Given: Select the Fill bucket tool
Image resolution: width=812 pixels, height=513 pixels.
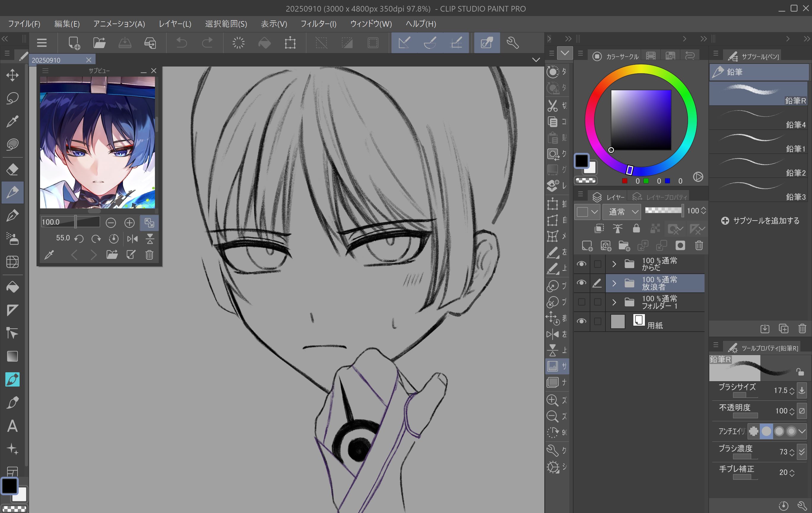Looking at the screenshot, I should click(12, 287).
